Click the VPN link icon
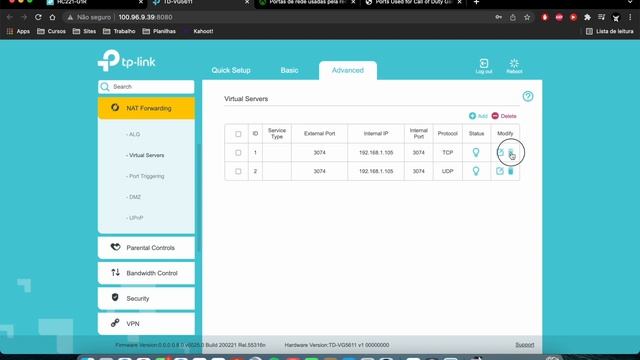This screenshot has width=640, height=360. click(115, 323)
